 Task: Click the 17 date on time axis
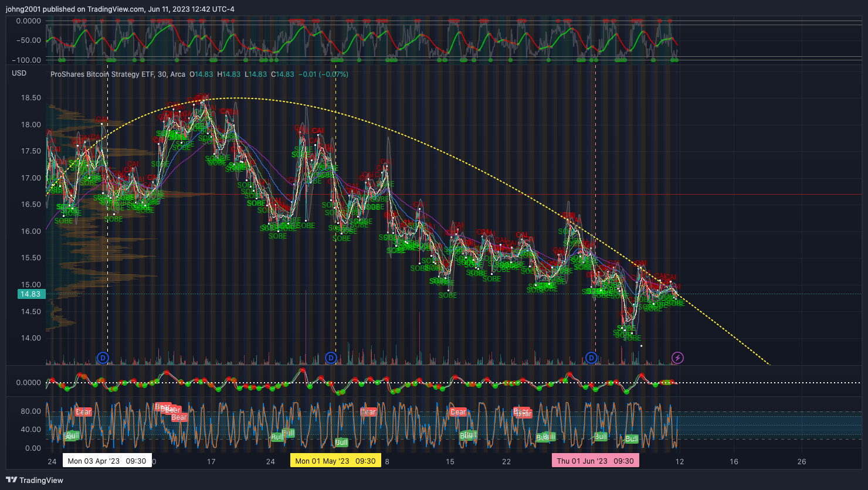(x=211, y=462)
